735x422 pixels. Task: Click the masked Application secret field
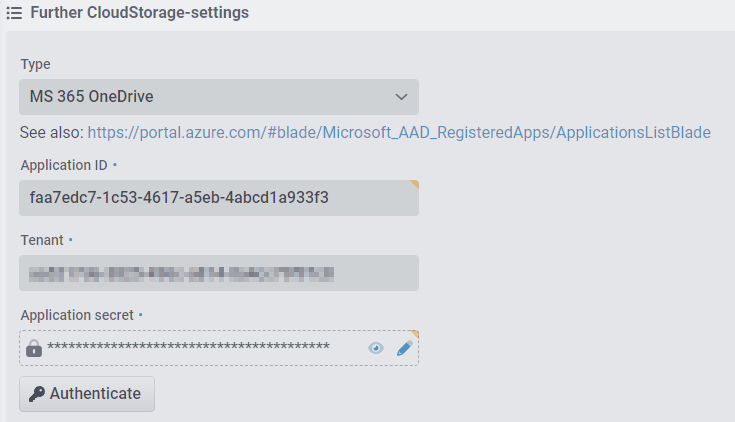[x=219, y=348]
